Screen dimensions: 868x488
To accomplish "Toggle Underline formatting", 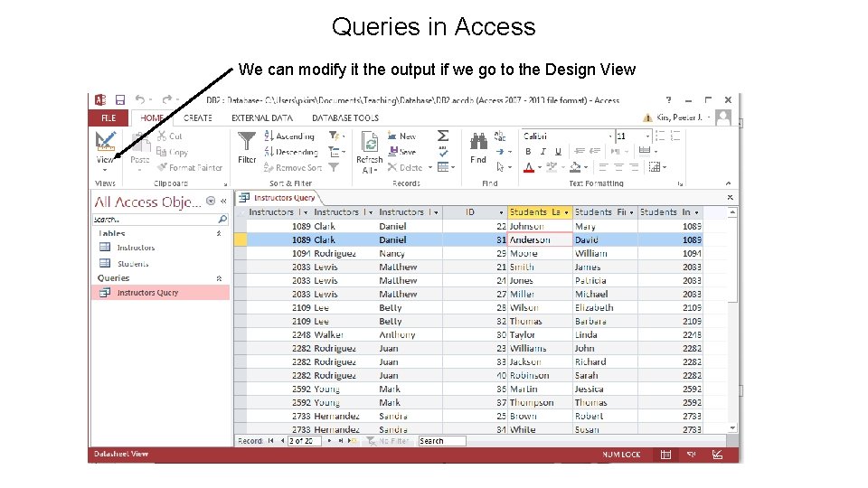I will coord(558,152).
